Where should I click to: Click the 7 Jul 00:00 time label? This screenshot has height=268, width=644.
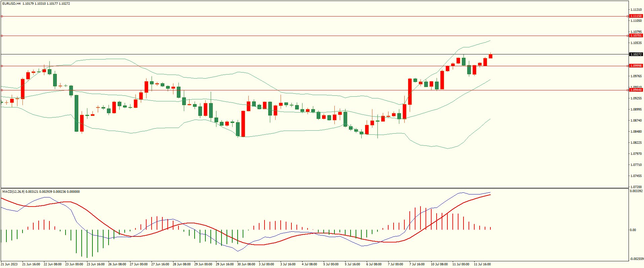(x=395, y=264)
